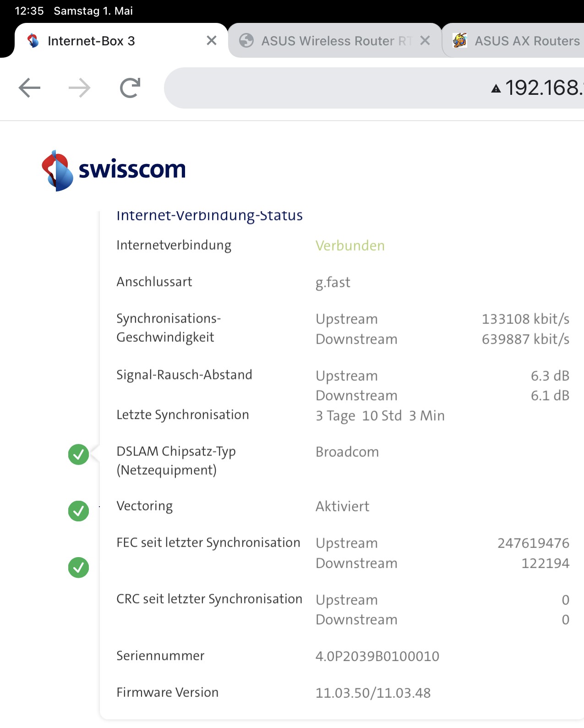Image resolution: width=584 pixels, height=728 pixels.
Task: Click the ASUS AX Routers tab favicon
Action: (460, 41)
